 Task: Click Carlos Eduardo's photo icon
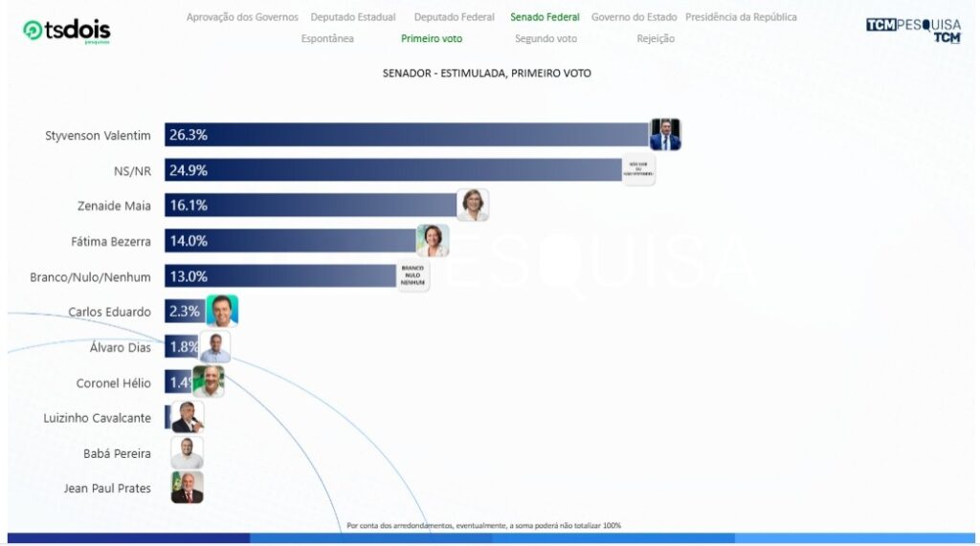point(222,311)
